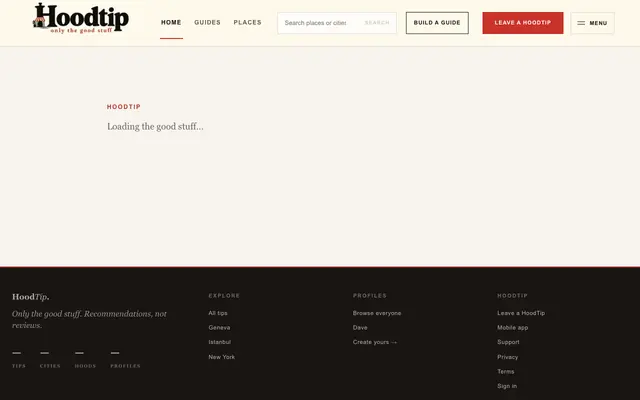
Task: Open the Places nav tab
Action: [247, 22]
